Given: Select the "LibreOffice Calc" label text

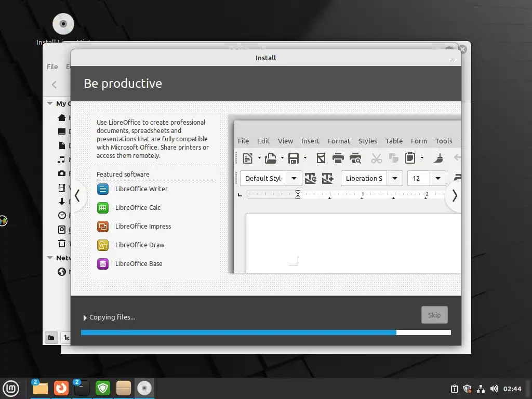Looking at the screenshot, I should coord(138,208).
